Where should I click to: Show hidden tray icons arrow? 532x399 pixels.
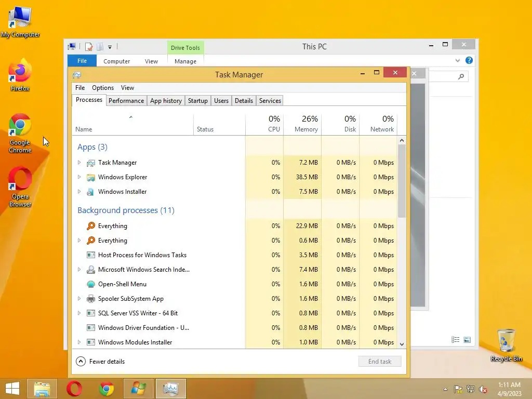pos(445,389)
